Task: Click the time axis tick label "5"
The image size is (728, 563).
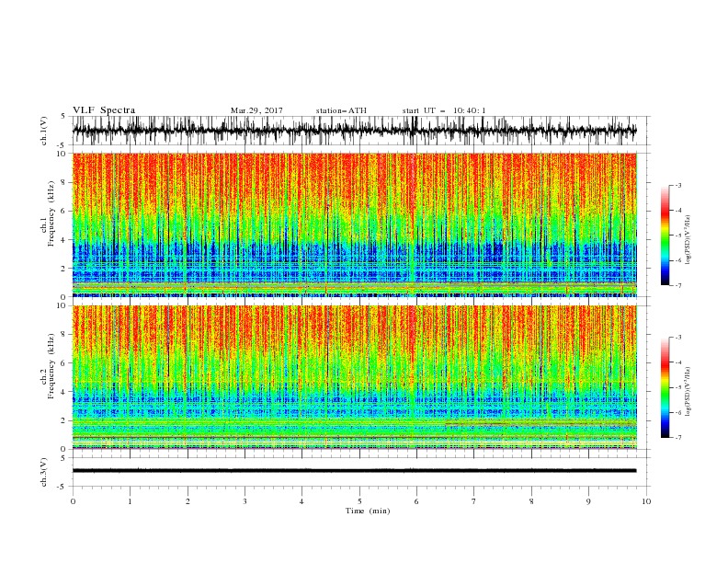Action: (359, 501)
